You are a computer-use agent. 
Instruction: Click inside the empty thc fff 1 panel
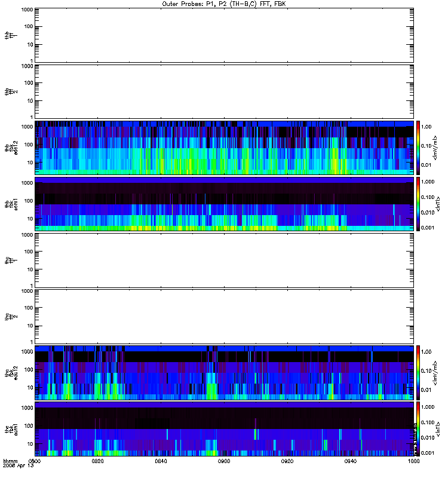click(x=224, y=261)
